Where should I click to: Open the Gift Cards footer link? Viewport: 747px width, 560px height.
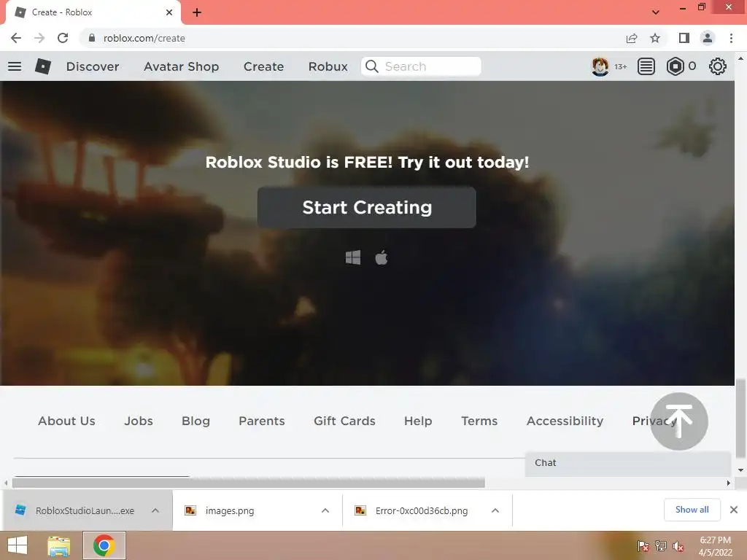coord(344,421)
